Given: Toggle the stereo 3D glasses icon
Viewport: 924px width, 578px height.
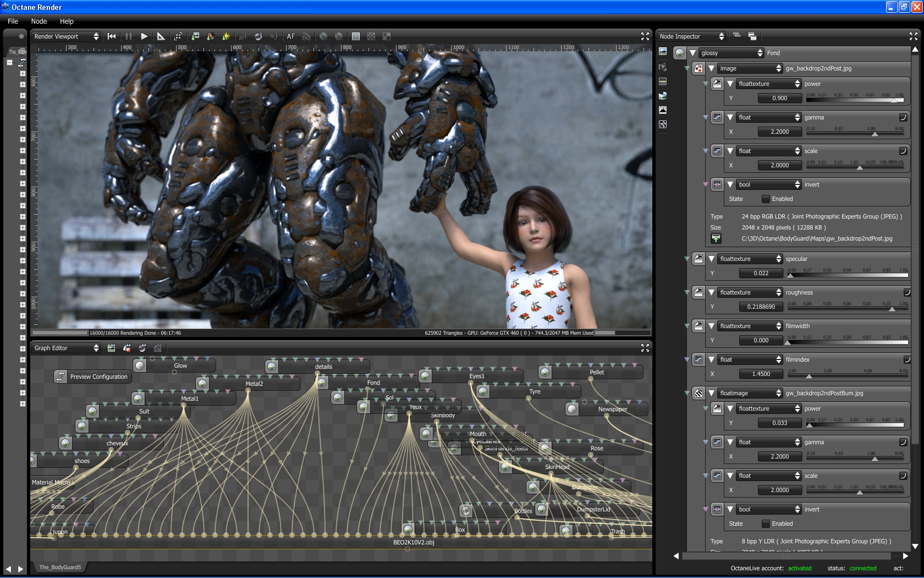Looking at the screenshot, I should click(306, 36).
